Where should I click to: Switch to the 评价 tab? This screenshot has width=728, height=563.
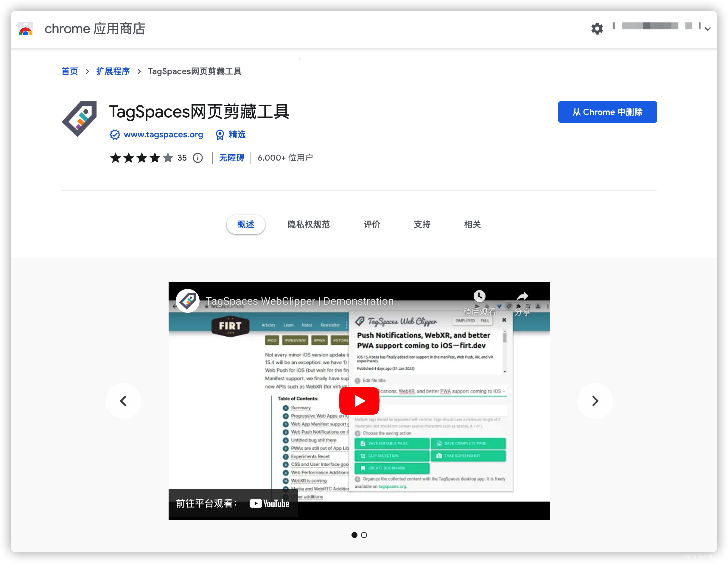[372, 224]
